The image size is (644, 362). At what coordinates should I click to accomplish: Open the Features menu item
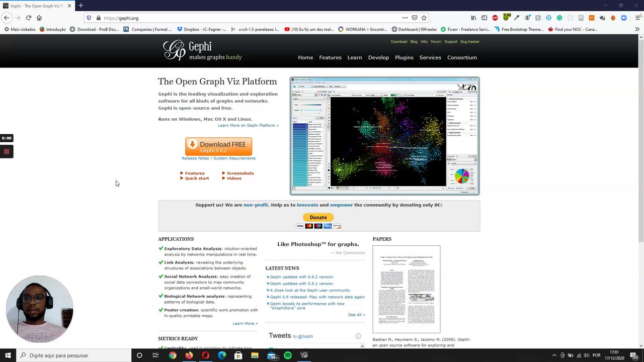[330, 57]
